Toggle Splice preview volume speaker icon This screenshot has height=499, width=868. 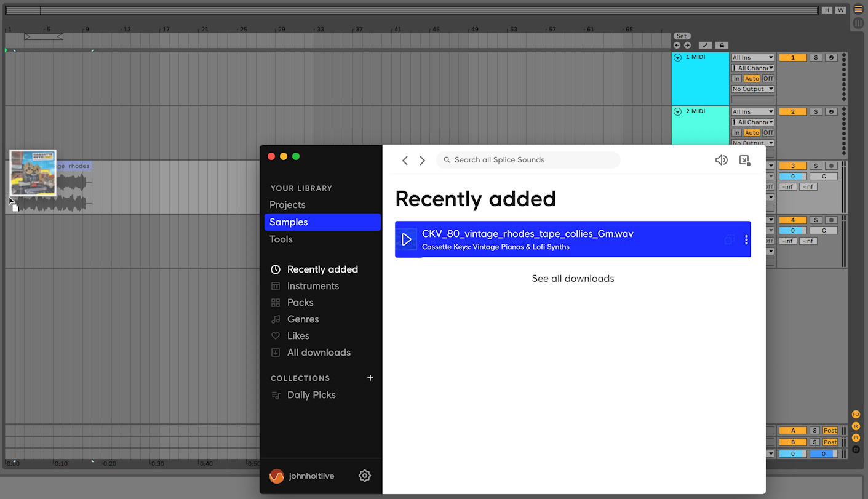(721, 160)
